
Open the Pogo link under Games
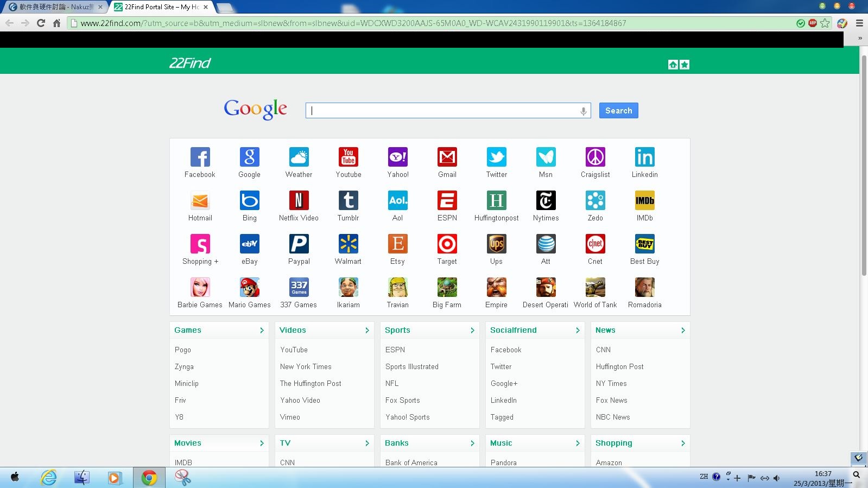point(183,350)
